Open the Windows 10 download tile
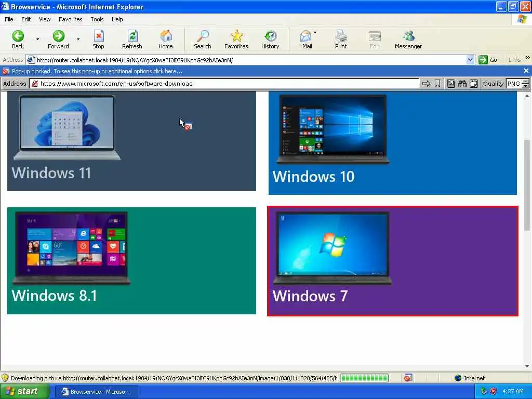Screen dimensions: 532x399 (393, 143)
